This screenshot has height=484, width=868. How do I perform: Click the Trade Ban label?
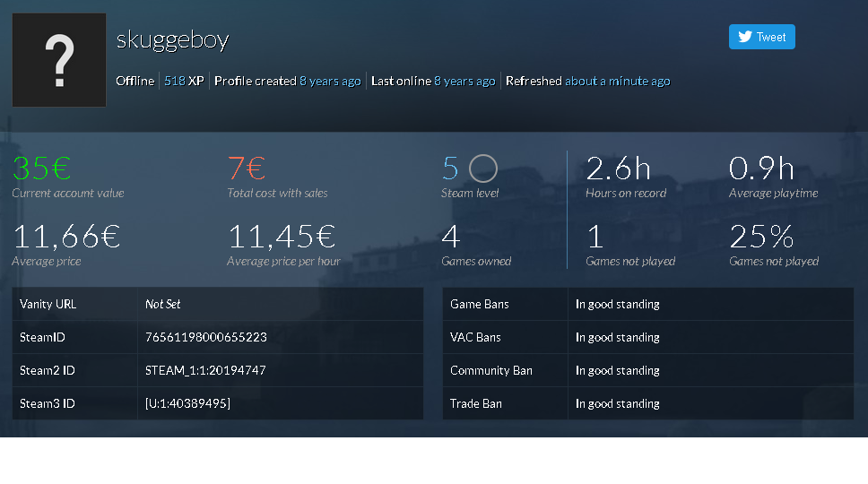(476, 404)
